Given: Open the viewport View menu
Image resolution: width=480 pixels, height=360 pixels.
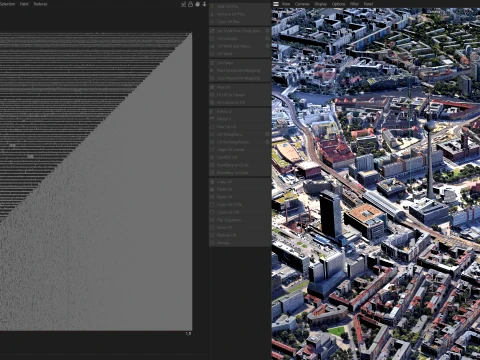Looking at the screenshot, I should tap(286, 4).
